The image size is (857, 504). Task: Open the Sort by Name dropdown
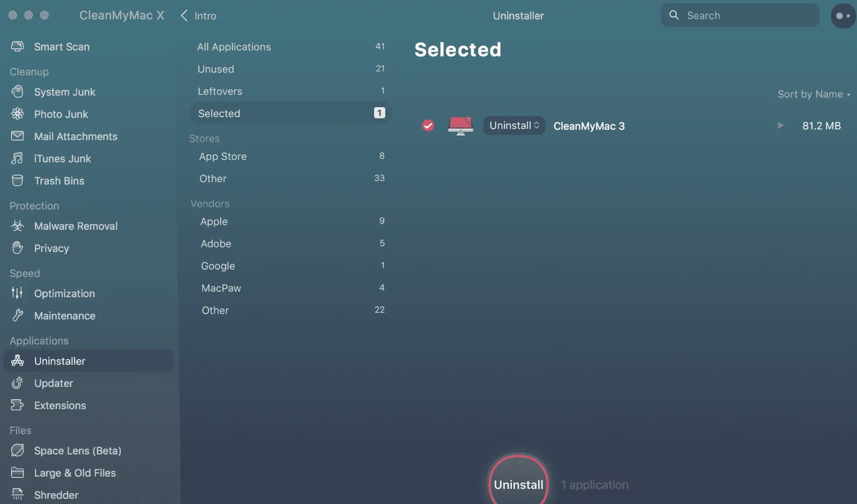coord(814,94)
